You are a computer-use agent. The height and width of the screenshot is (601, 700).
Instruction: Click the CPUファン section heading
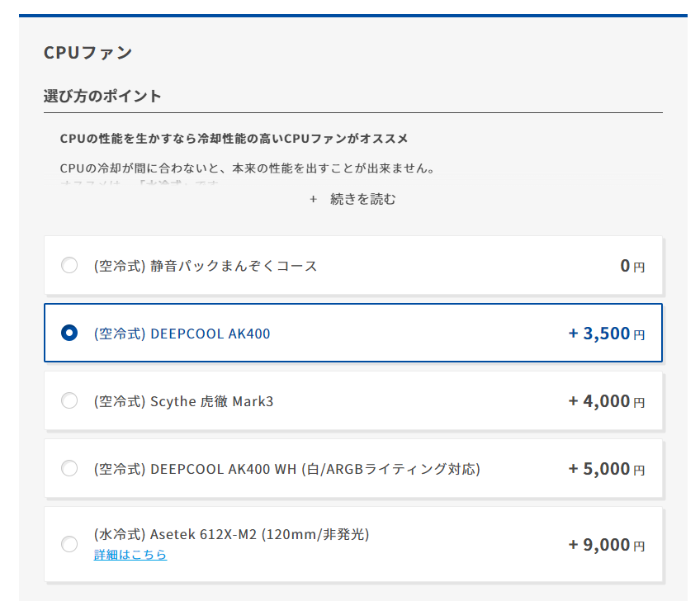tap(87, 53)
